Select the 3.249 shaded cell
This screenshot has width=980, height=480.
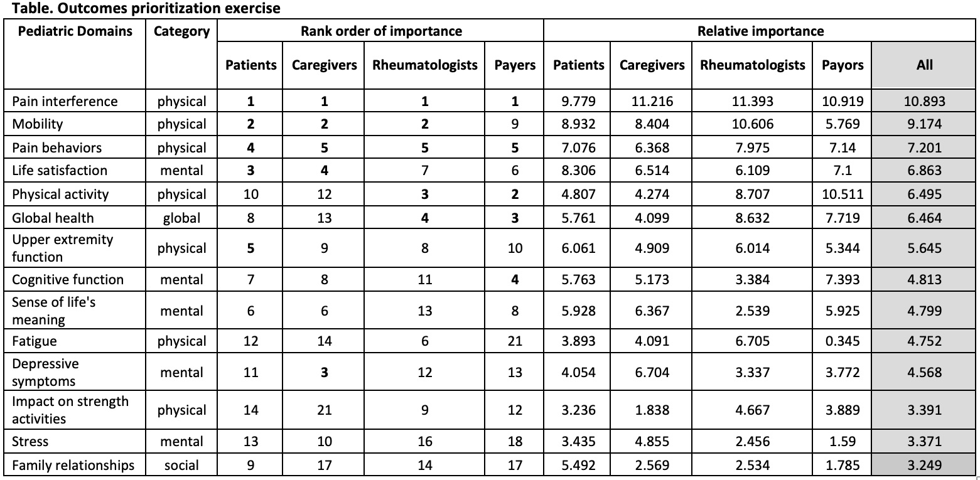click(x=924, y=465)
